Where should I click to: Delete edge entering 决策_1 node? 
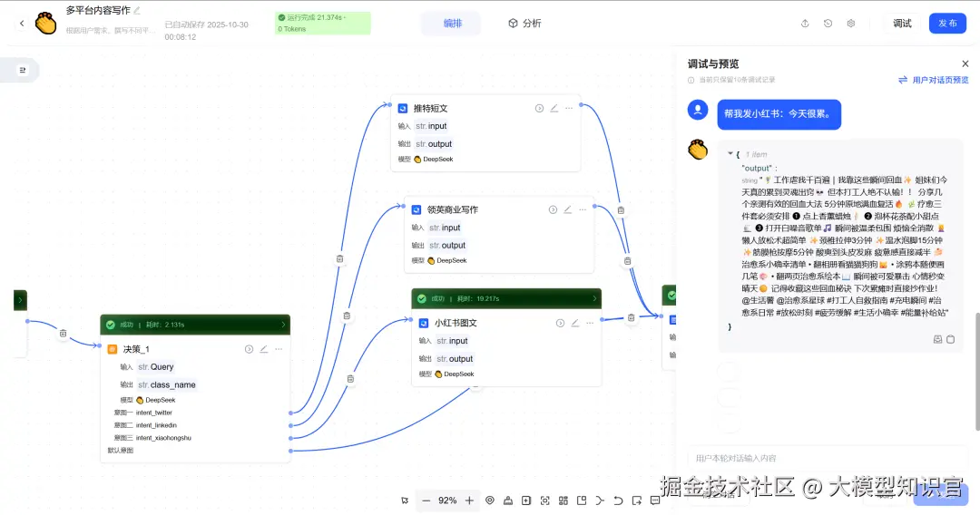pos(64,334)
